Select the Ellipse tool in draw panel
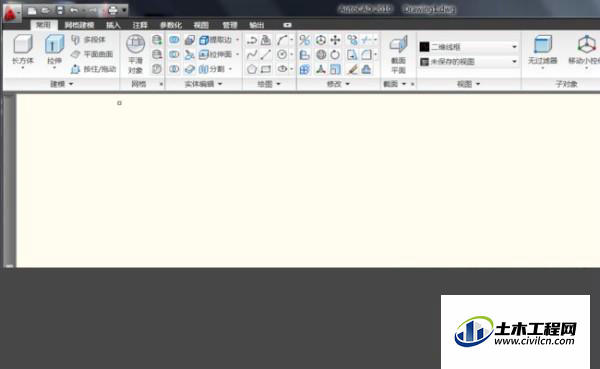This screenshot has height=369, width=600. click(282, 69)
